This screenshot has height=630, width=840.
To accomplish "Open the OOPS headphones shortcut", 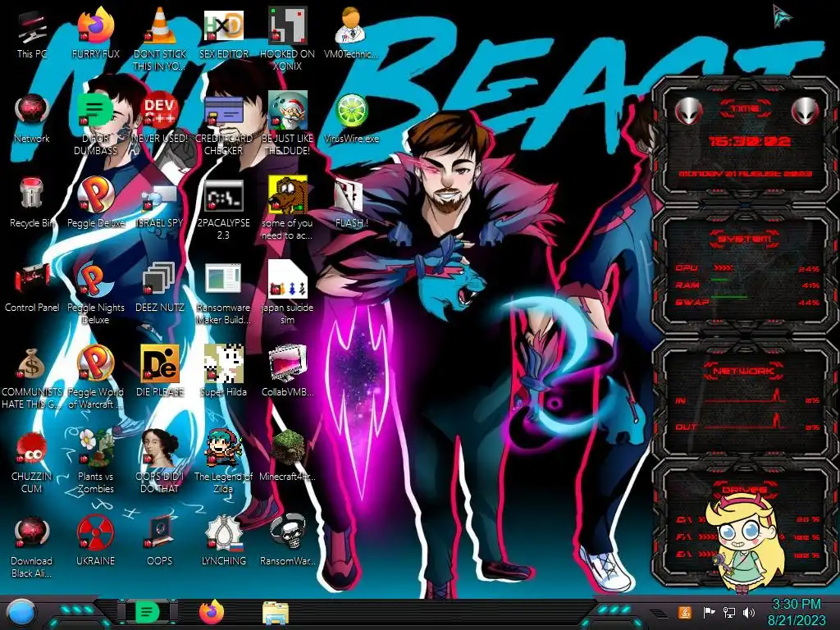I will coord(160,541).
